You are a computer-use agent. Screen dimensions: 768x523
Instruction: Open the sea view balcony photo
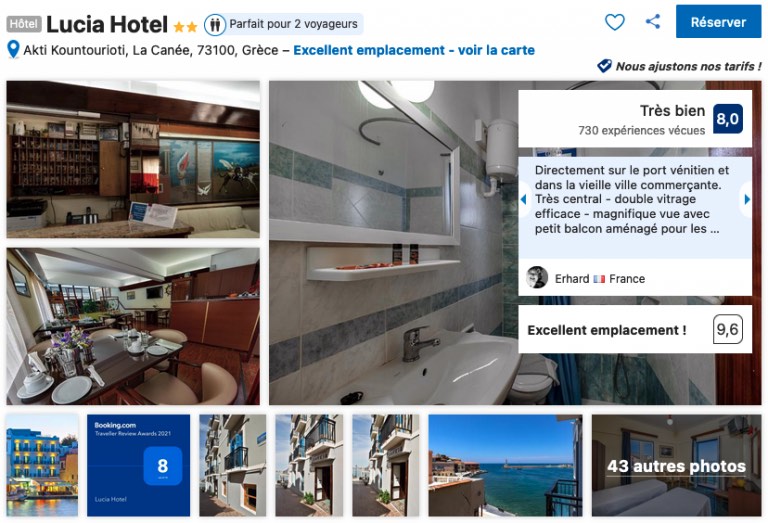point(505,465)
